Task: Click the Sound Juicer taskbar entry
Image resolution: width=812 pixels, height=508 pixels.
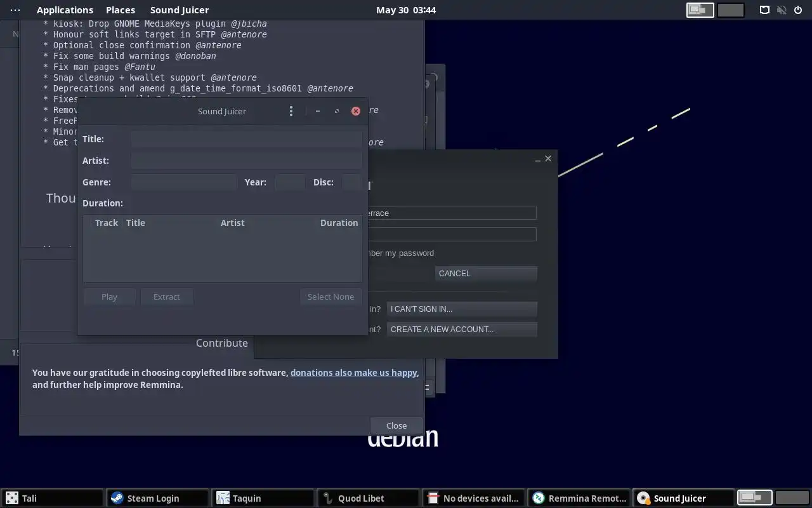Action: click(x=684, y=498)
